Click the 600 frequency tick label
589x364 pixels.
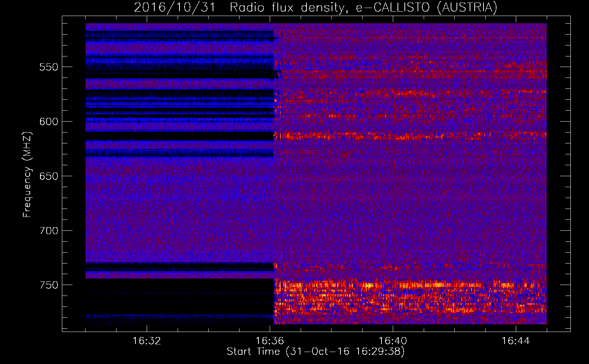[x=49, y=122]
